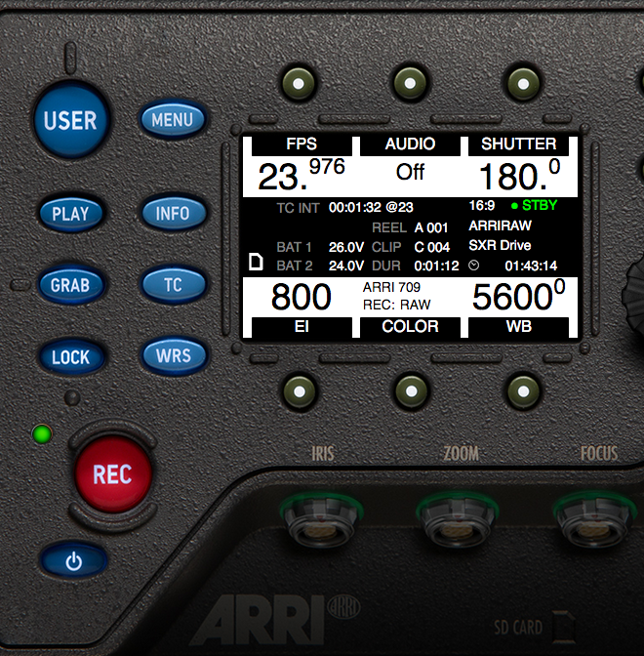Click the audio Off value
This screenshot has width=644, height=656.
410,172
